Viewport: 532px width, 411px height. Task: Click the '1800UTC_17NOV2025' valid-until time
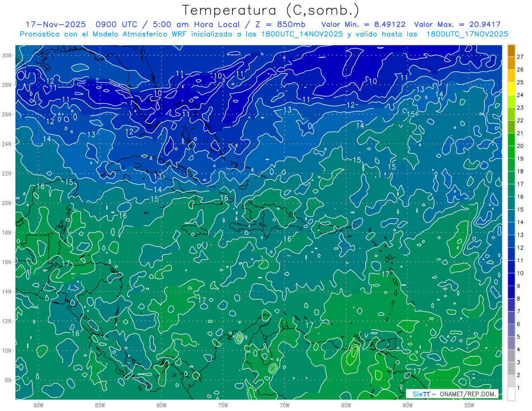click(x=467, y=34)
